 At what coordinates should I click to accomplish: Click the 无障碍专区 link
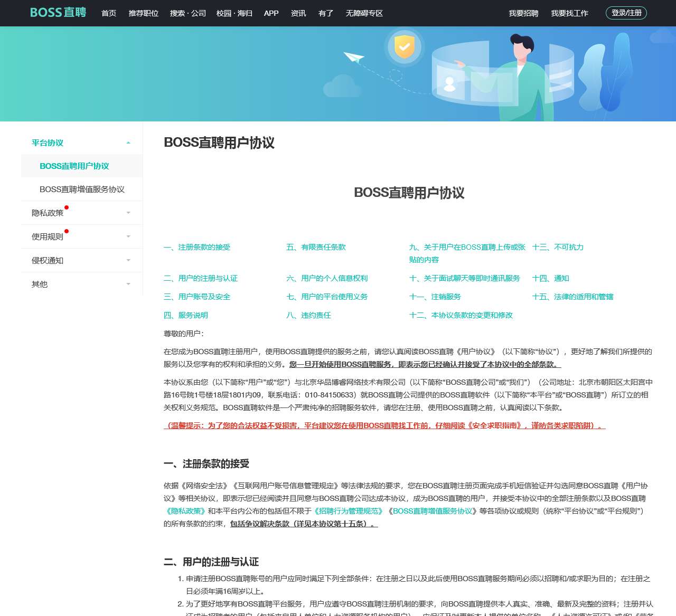tap(364, 13)
